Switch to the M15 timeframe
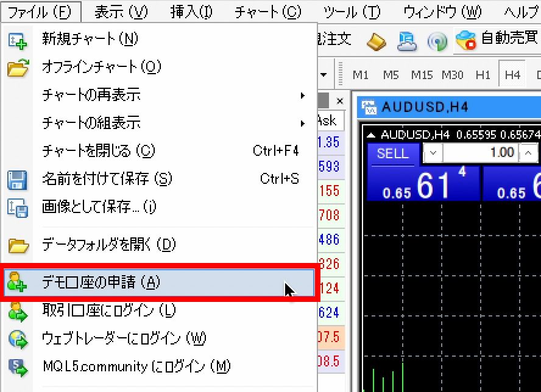The height and width of the screenshot is (392, 541). [x=422, y=75]
